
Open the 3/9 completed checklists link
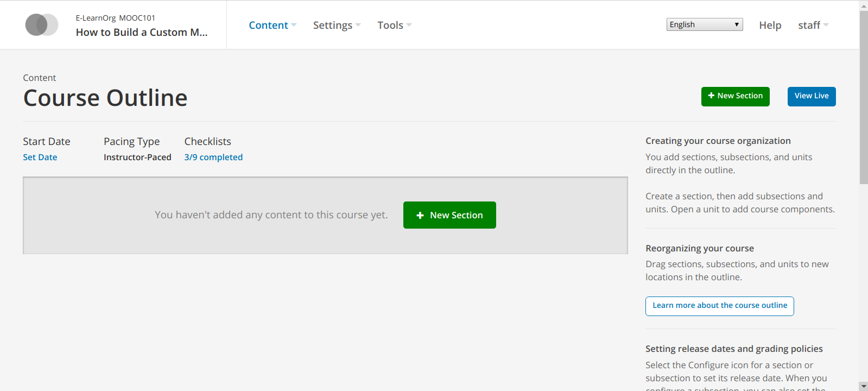pyautogui.click(x=213, y=157)
